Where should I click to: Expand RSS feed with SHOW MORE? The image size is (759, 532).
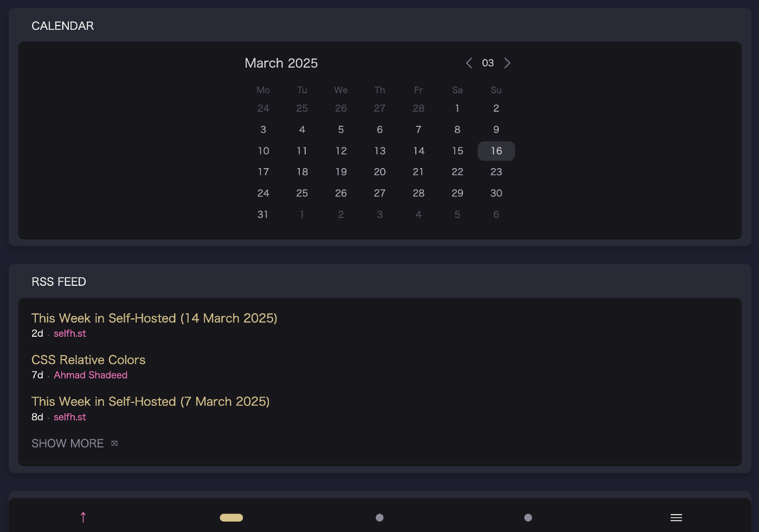[x=68, y=444]
